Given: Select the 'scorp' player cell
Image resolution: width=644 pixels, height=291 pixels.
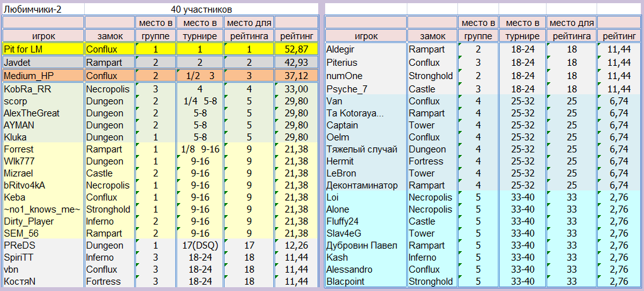Looking at the screenshot, I should point(43,101).
